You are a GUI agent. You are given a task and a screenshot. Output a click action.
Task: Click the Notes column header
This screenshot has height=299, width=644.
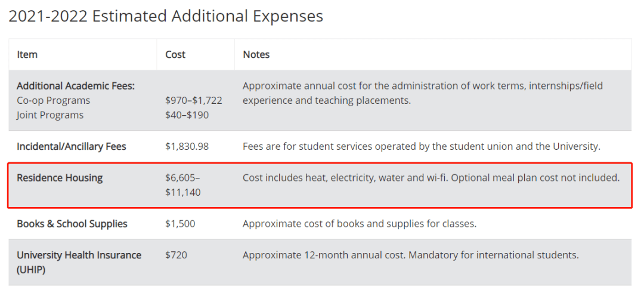coord(256,54)
